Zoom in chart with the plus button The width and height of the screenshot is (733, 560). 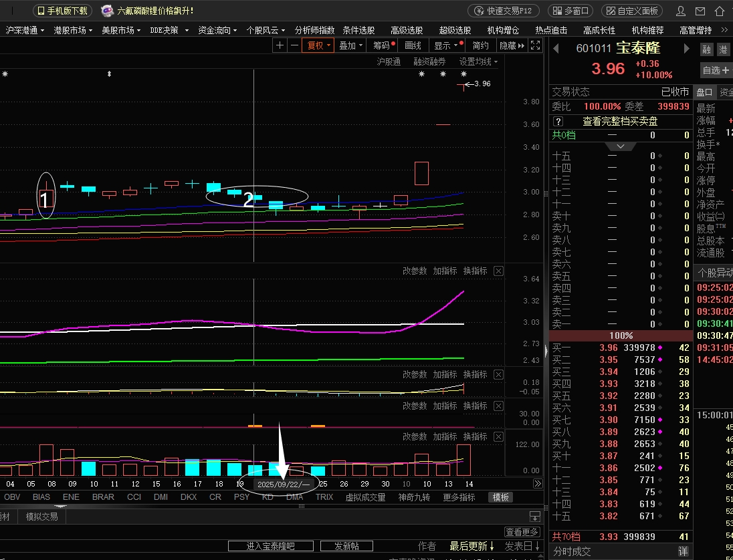point(280,45)
